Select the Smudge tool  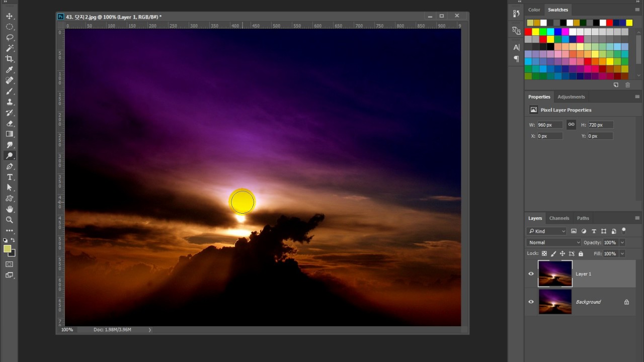click(x=10, y=145)
